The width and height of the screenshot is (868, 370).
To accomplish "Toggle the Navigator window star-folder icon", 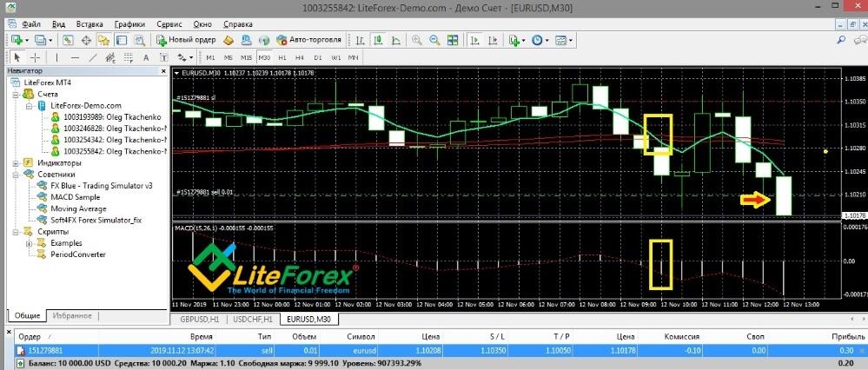I will click(x=103, y=40).
